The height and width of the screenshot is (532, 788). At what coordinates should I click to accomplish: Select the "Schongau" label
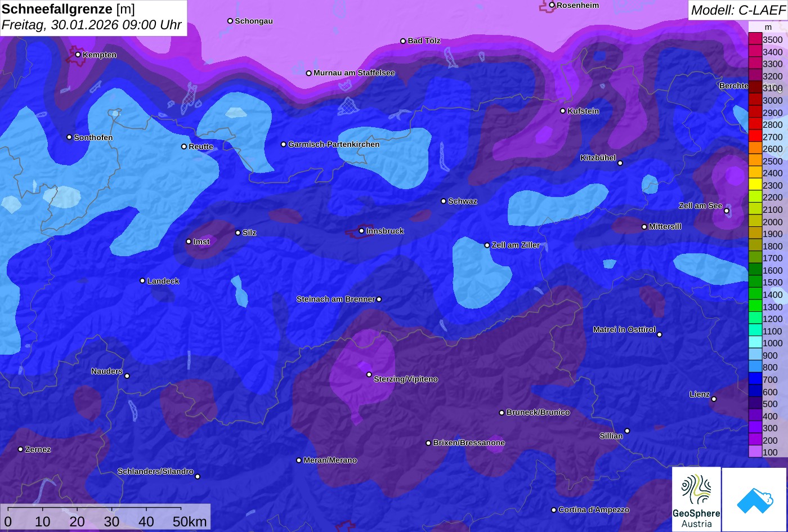point(254,21)
